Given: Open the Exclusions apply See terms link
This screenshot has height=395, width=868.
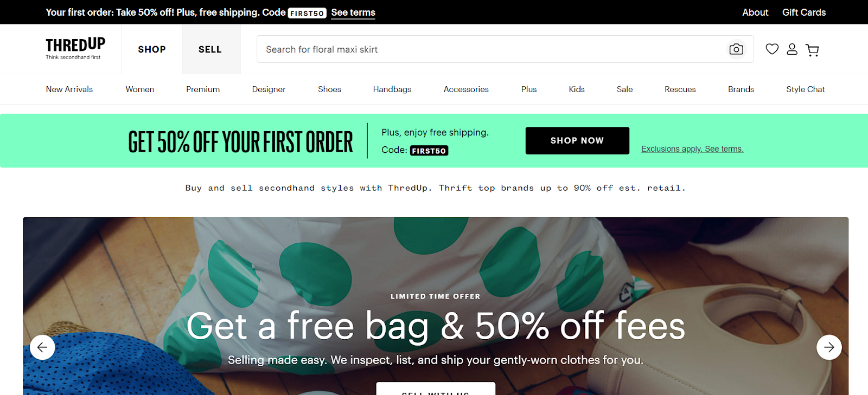Looking at the screenshot, I should click(692, 149).
